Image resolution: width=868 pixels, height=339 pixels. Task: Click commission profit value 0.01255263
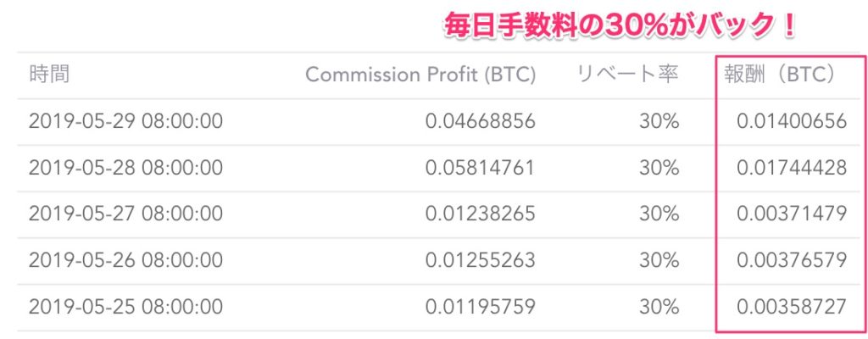click(480, 260)
